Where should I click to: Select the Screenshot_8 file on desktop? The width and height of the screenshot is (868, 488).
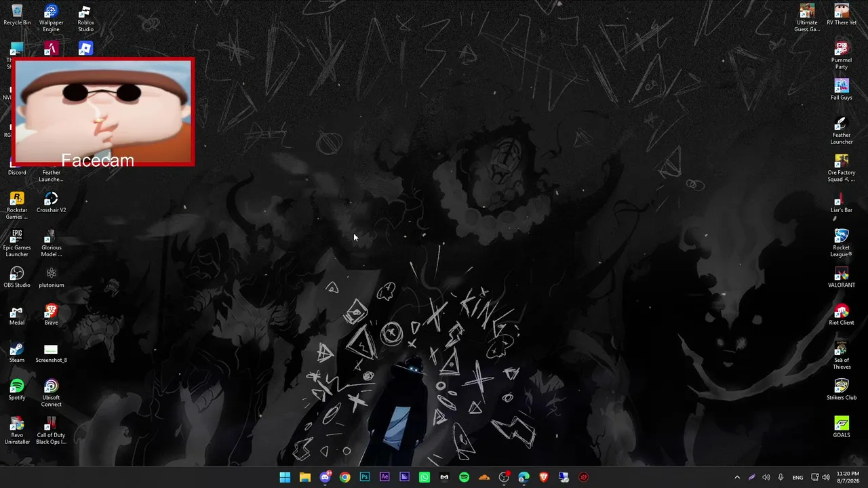[x=51, y=352]
